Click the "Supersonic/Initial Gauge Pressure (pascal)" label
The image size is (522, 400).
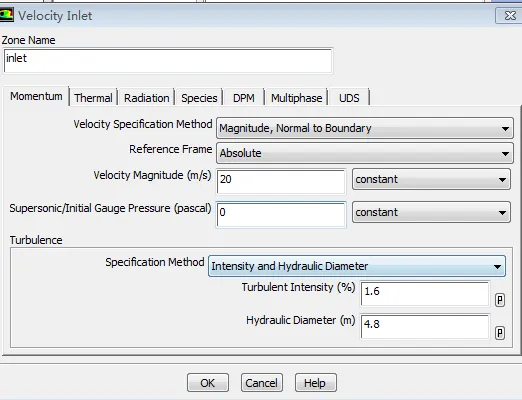click(110, 208)
